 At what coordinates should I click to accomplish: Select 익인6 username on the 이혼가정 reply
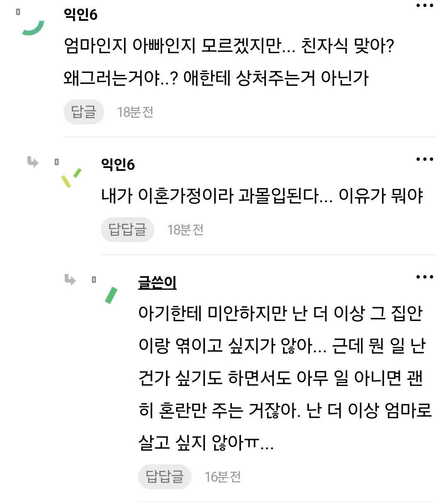pyautogui.click(x=118, y=165)
